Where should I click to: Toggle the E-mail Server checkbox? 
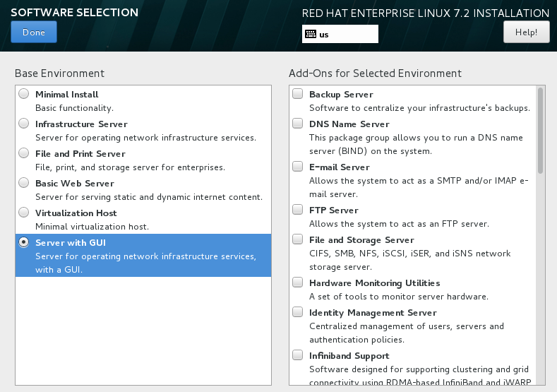coord(298,167)
